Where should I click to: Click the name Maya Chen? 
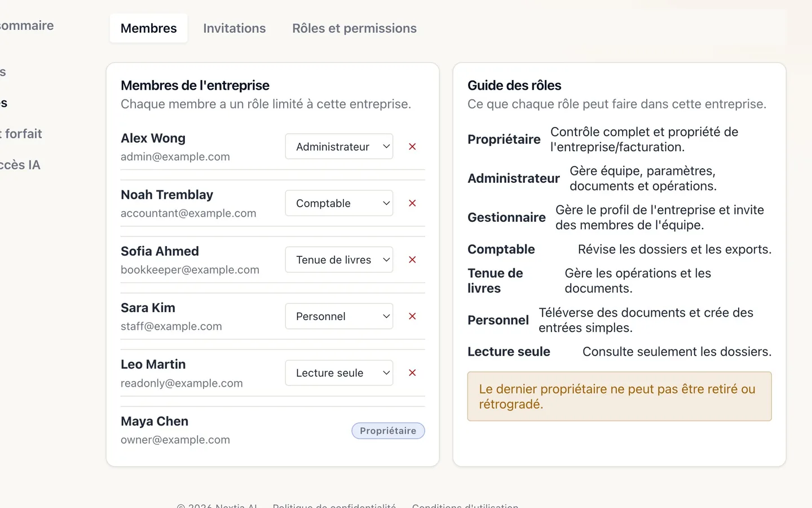(x=155, y=421)
